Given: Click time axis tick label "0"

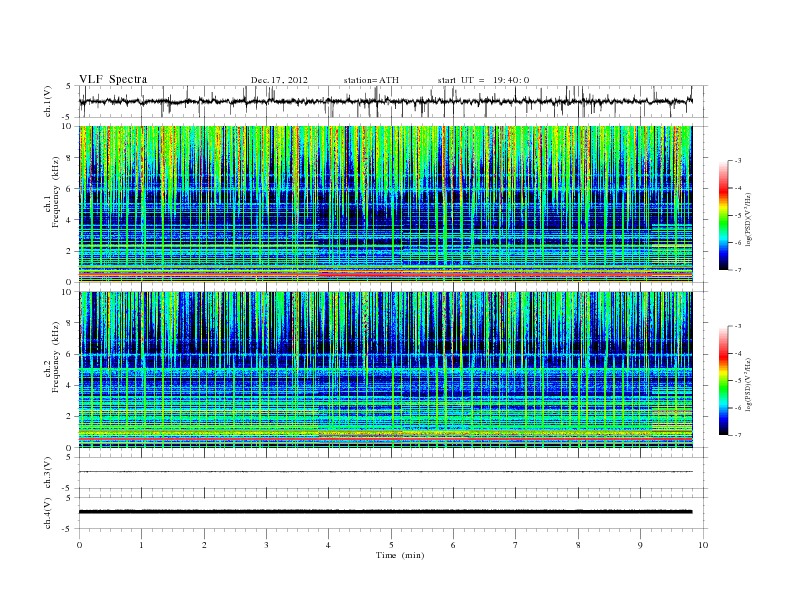Looking at the screenshot, I should coord(79,545).
